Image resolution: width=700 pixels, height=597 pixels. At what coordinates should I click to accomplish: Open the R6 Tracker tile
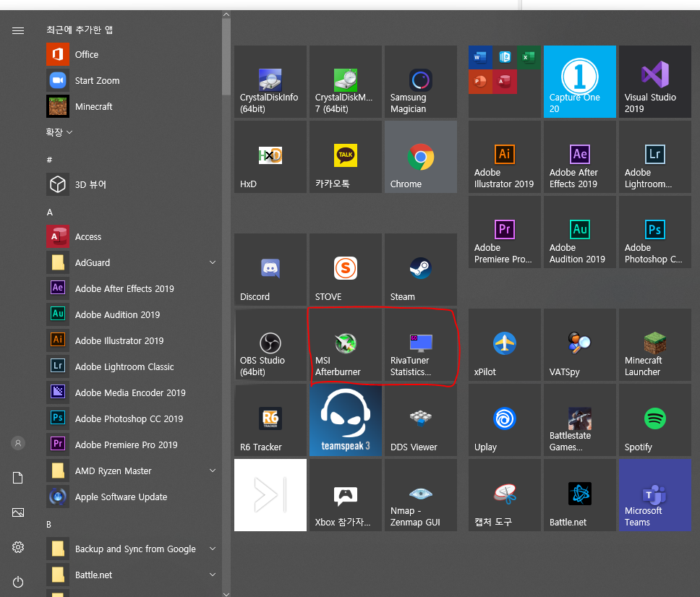point(270,420)
